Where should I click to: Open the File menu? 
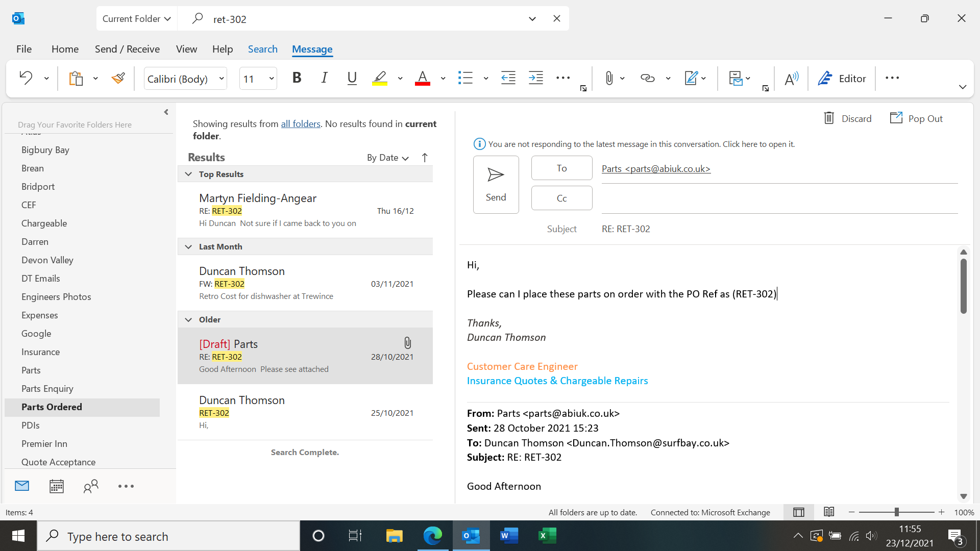[23, 49]
